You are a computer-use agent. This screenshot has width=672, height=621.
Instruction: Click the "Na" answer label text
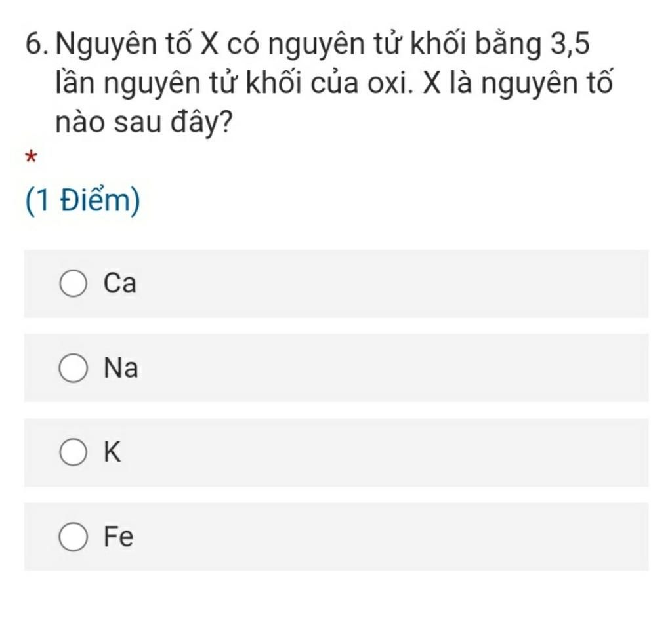(121, 368)
